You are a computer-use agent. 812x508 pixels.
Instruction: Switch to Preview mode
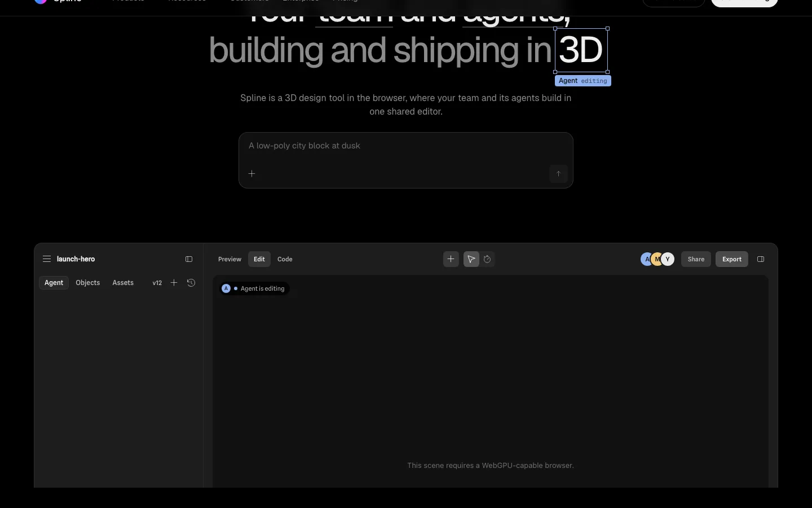[x=230, y=259]
